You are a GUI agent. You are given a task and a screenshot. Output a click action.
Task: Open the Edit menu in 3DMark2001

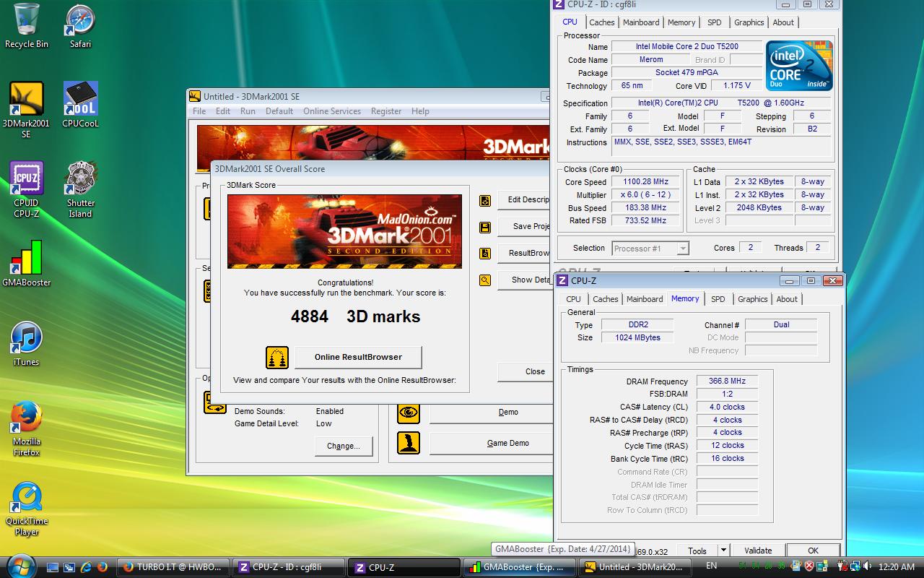click(223, 111)
